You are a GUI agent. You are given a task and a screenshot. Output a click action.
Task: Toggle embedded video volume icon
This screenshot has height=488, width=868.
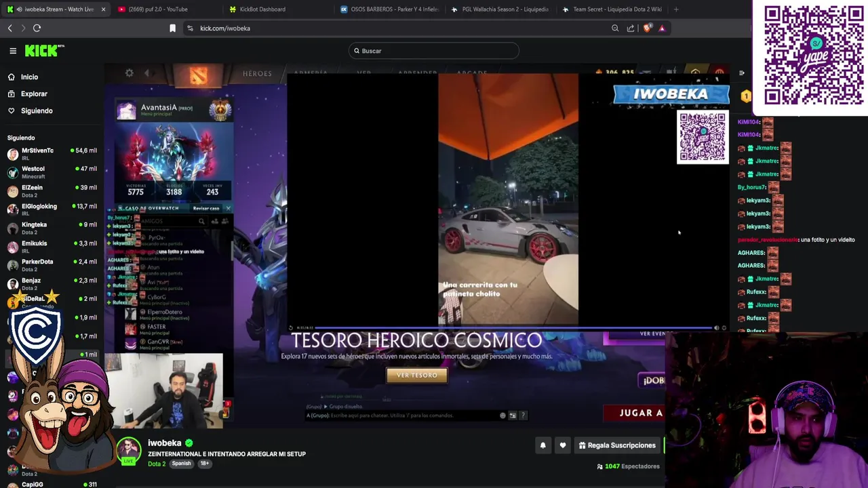point(716,328)
